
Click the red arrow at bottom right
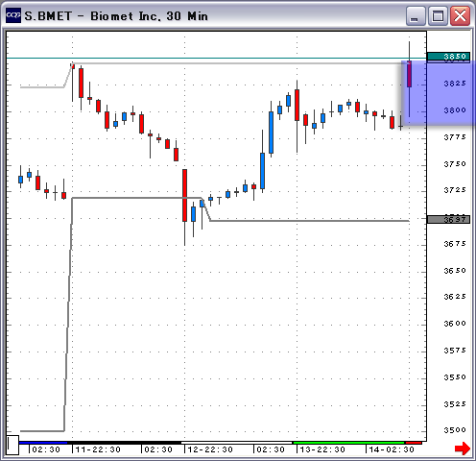(x=463, y=448)
